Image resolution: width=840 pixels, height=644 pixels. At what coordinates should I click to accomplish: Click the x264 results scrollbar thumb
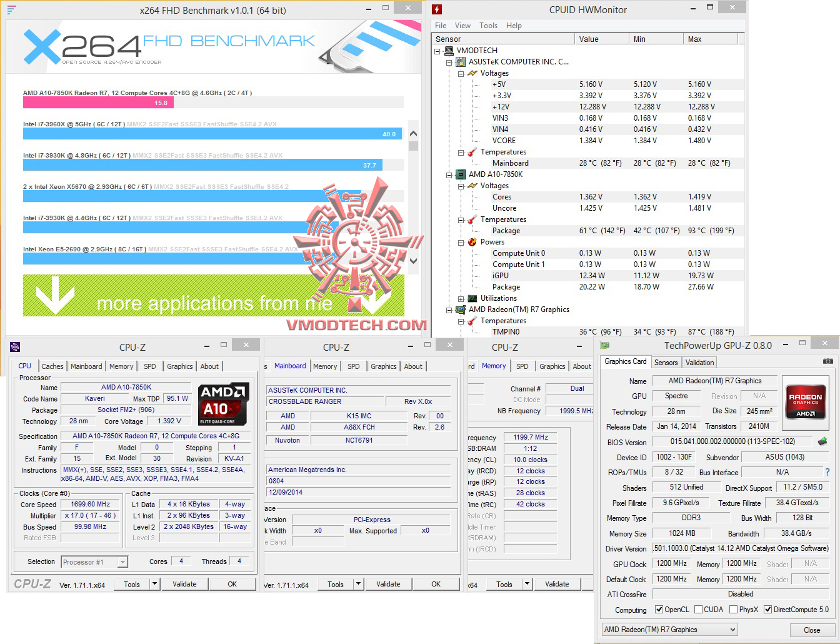click(413, 146)
